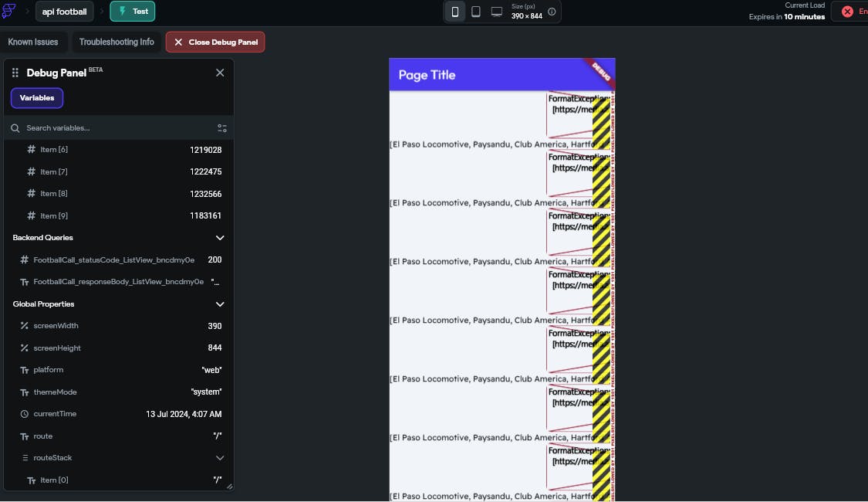868x502 pixels.
Task: Expand the routeStack chevron
Action: [220, 458]
